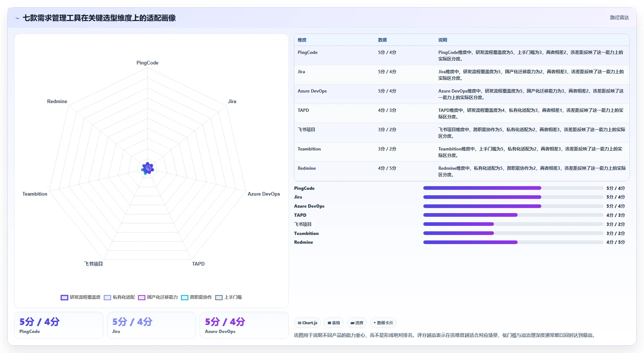Select Jira in the table's 维度 column
The width and height of the screenshot is (644, 353).
point(301,72)
